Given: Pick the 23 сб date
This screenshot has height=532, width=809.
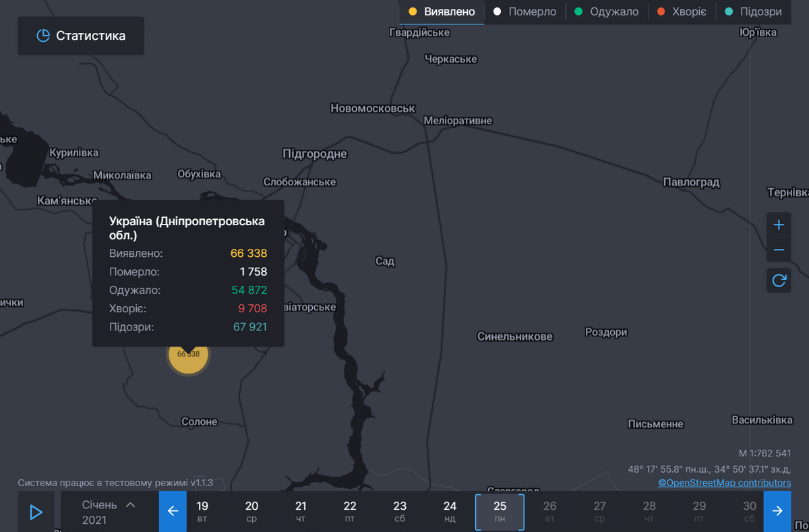Looking at the screenshot, I should (400, 512).
